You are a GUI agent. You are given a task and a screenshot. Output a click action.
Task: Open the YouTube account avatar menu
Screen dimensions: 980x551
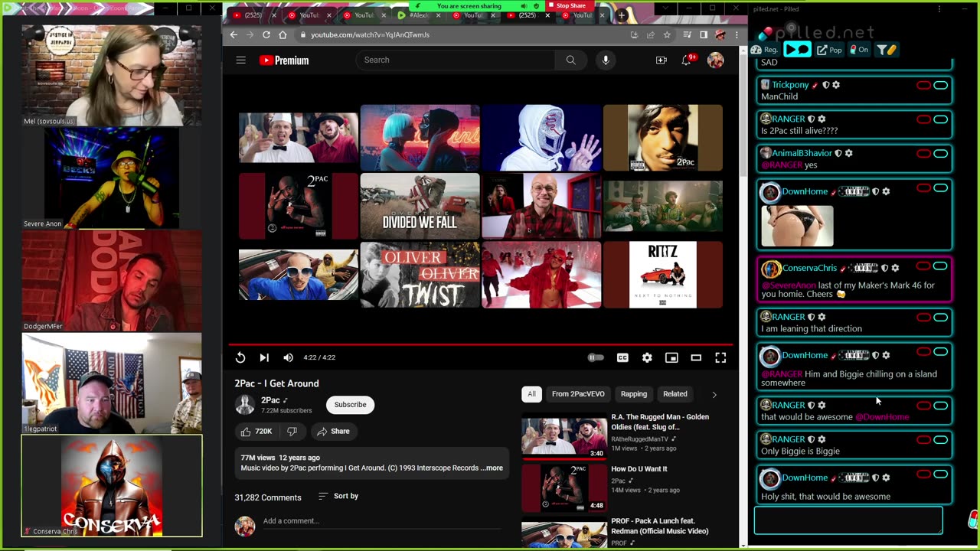point(715,60)
